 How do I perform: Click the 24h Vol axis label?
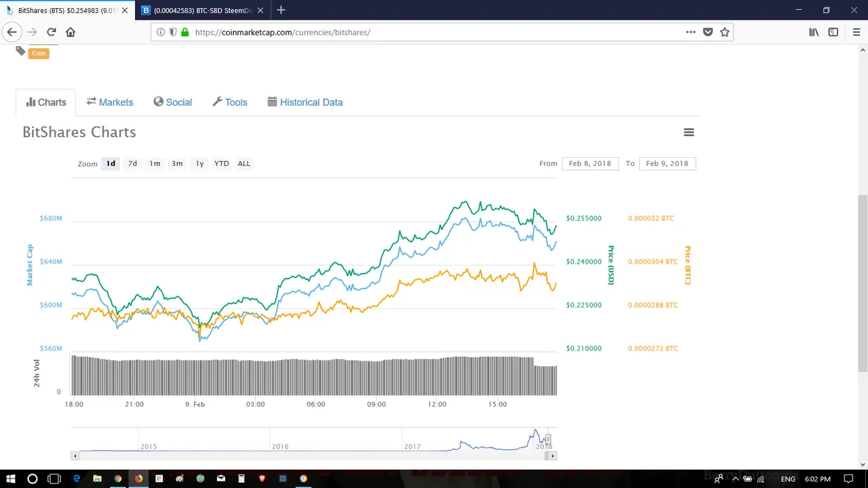pyautogui.click(x=37, y=373)
